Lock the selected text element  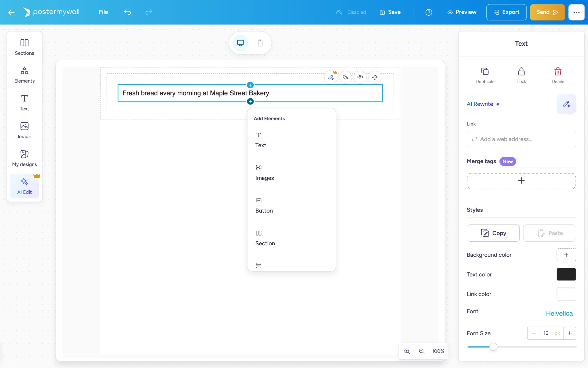[521, 76]
